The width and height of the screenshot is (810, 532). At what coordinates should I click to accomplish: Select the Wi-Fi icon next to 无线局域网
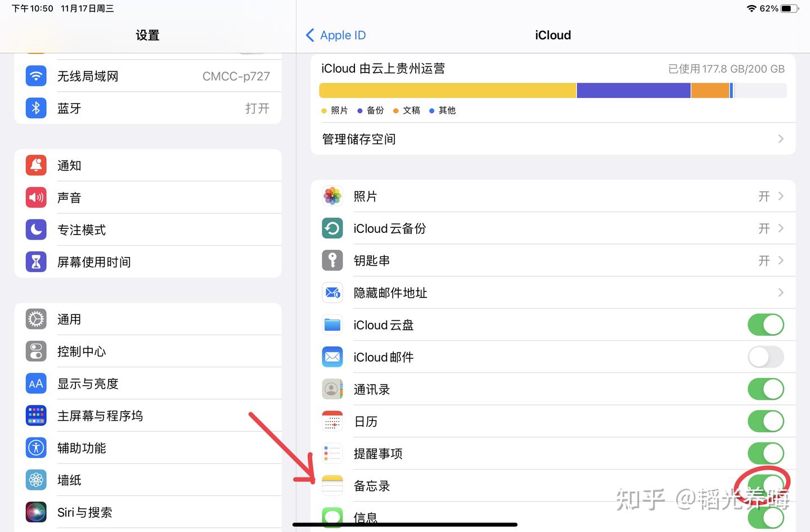coord(35,76)
